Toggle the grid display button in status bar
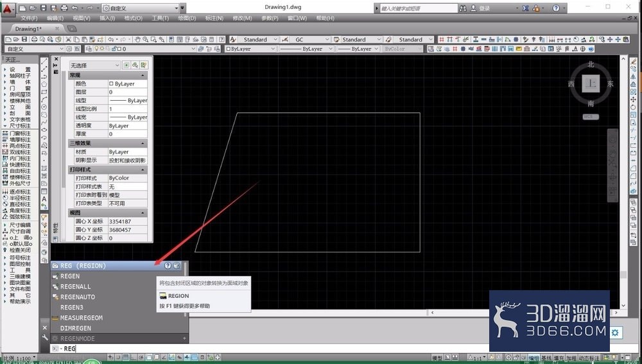The image size is (642, 364). pyautogui.click(x=126, y=357)
